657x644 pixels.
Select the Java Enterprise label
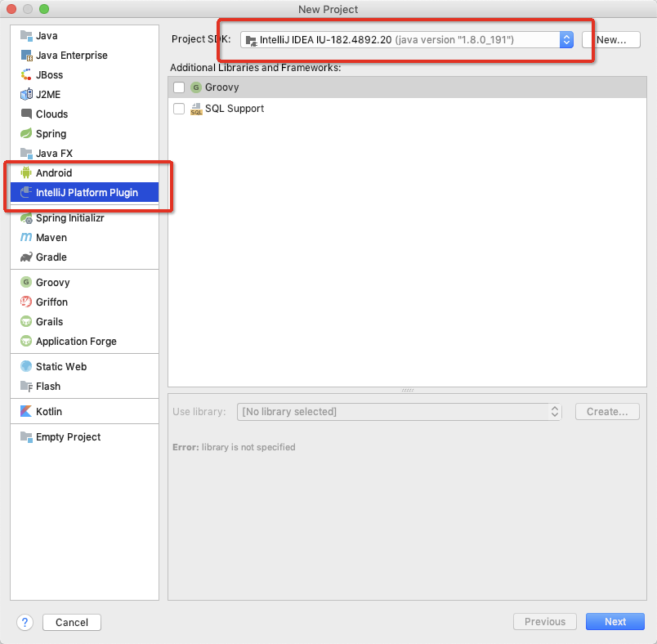coord(72,56)
